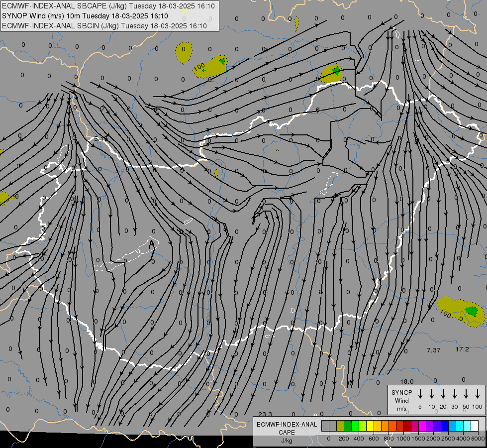Click the '6000' tick label on colour scale
Image resolution: width=487 pixels, height=448 pixels.
(x=478, y=439)
